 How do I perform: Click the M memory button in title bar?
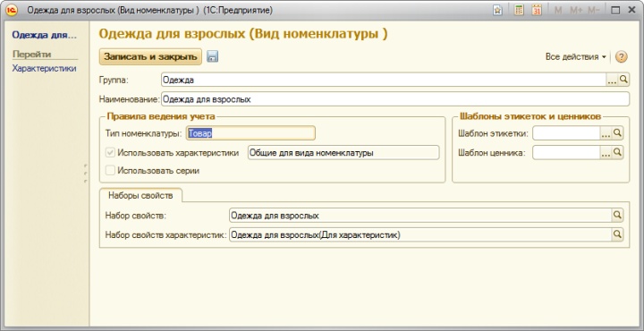[558, 10]
